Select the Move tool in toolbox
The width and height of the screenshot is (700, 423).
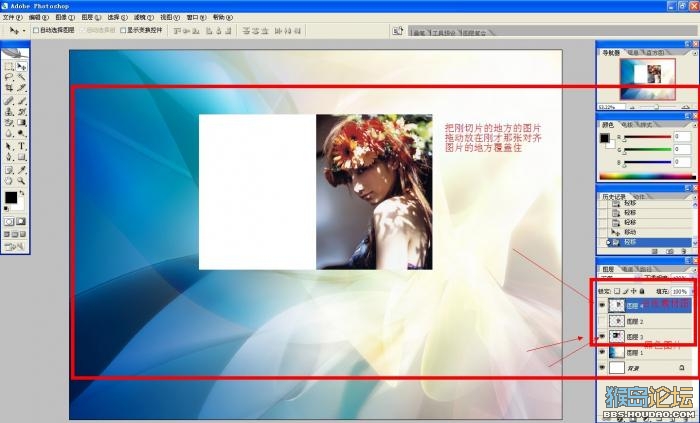[x=21, y=66]
